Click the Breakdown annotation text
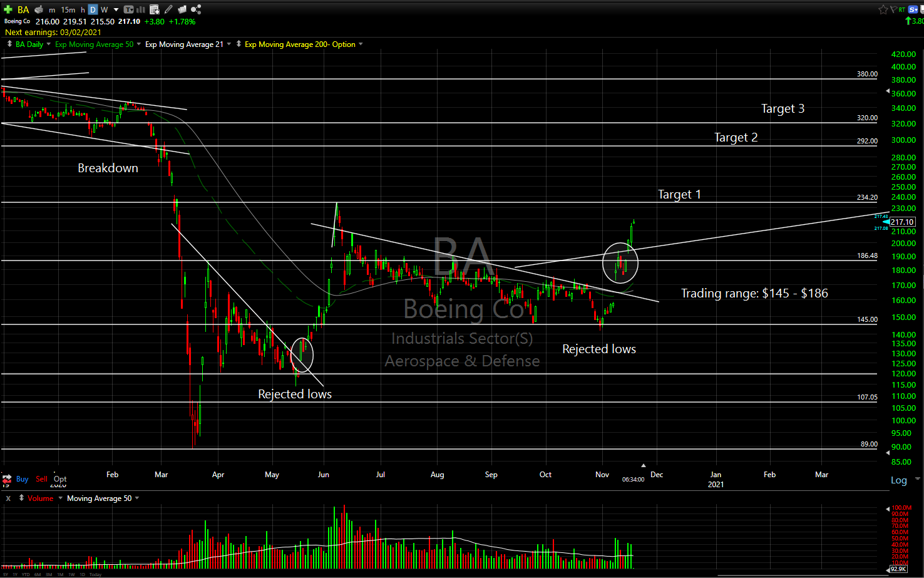The width and height of the screenshot is (924, 578). pos(108,168)
